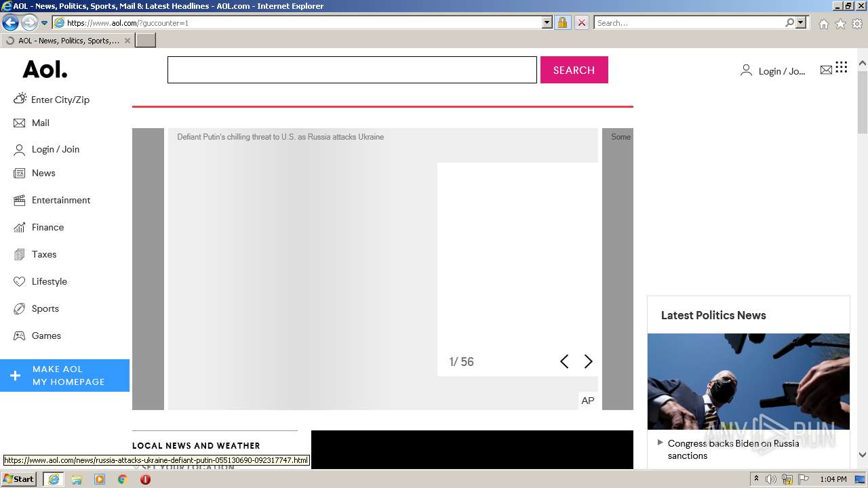
Task: Click the 1/ 56 slide counter
Action: pos(461,362)
